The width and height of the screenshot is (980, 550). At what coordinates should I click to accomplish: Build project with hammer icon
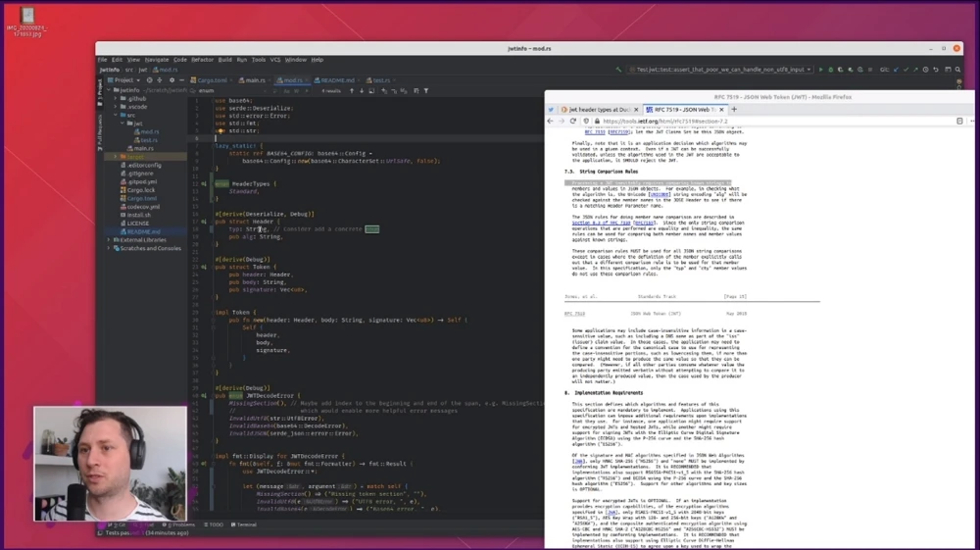point(618,70)
